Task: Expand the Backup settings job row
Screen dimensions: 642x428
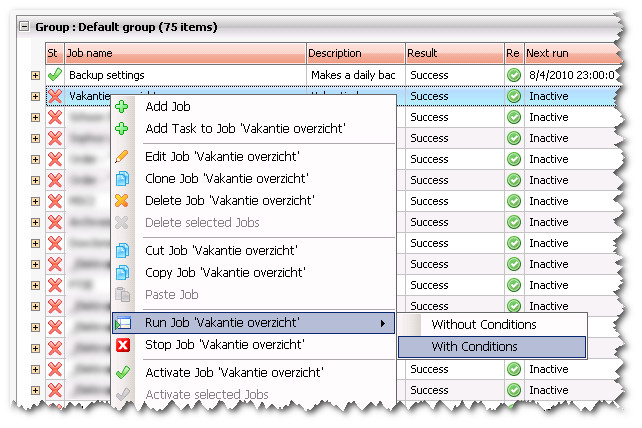Action: click(36, 75)
